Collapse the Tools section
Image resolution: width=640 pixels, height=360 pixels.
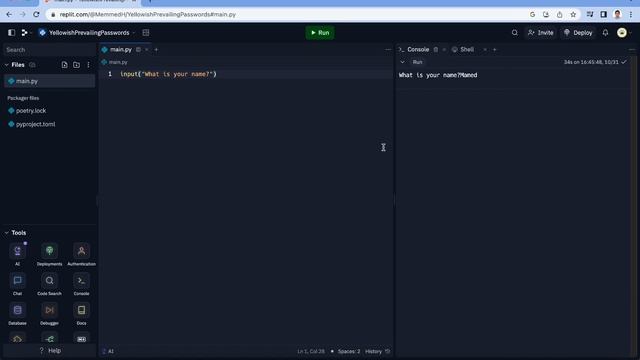(x=7, y=233)
